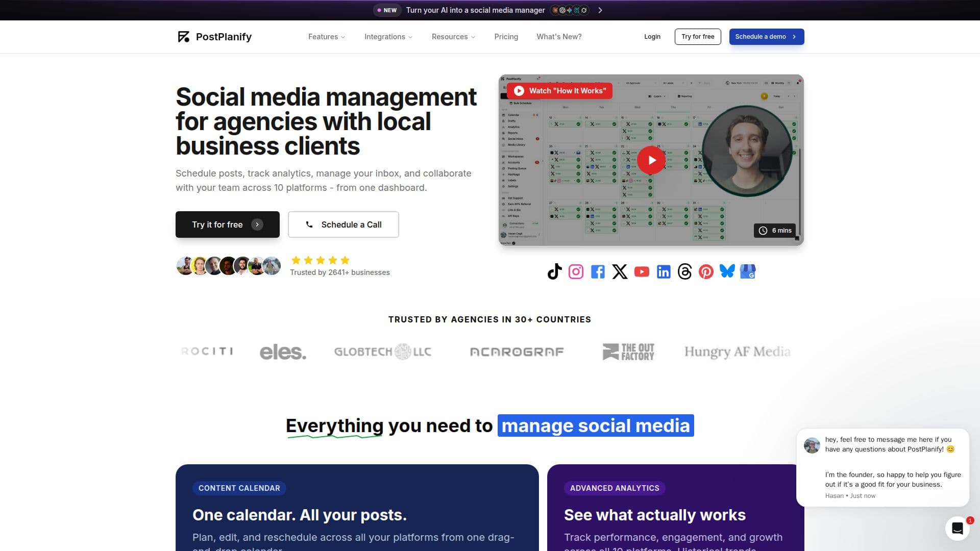Open the AI social media manager announcement
The image size is (980, 551).
tap(475, 10)
